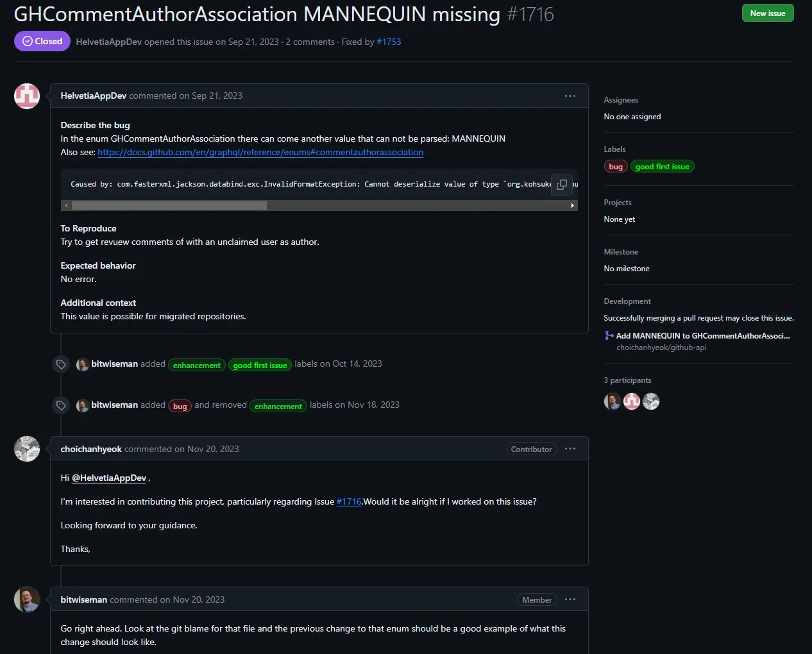The height and width of the screenshot is (654, 812).
Task: Click the tag icon on the Nov 18 label event
Action: point(61,405)
